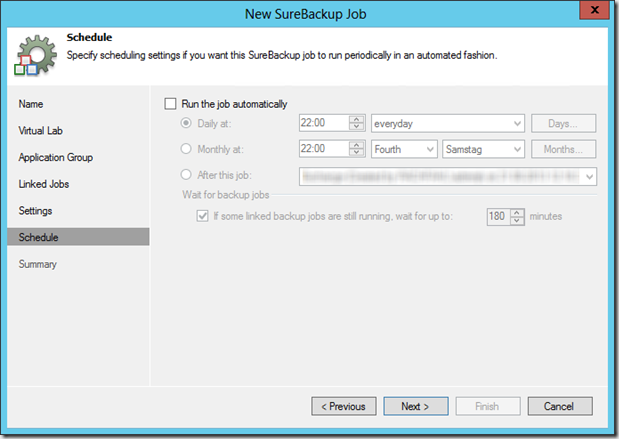
Task: Select the Daily at radio button
Action: pos(186,123)
